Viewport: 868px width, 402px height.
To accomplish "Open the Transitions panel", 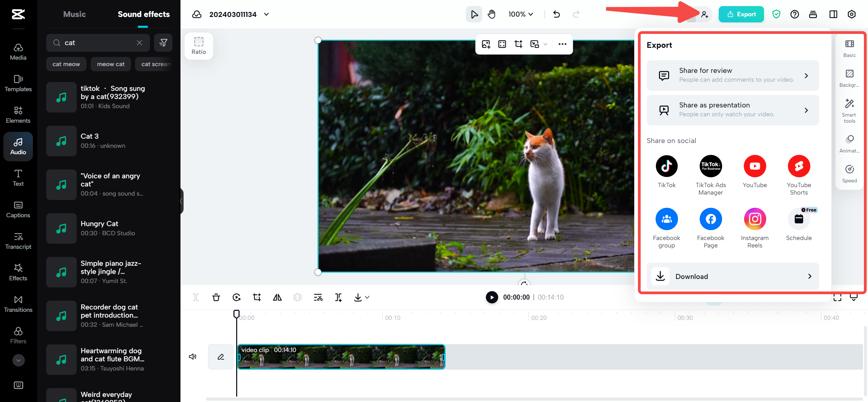I will point(18,304).
